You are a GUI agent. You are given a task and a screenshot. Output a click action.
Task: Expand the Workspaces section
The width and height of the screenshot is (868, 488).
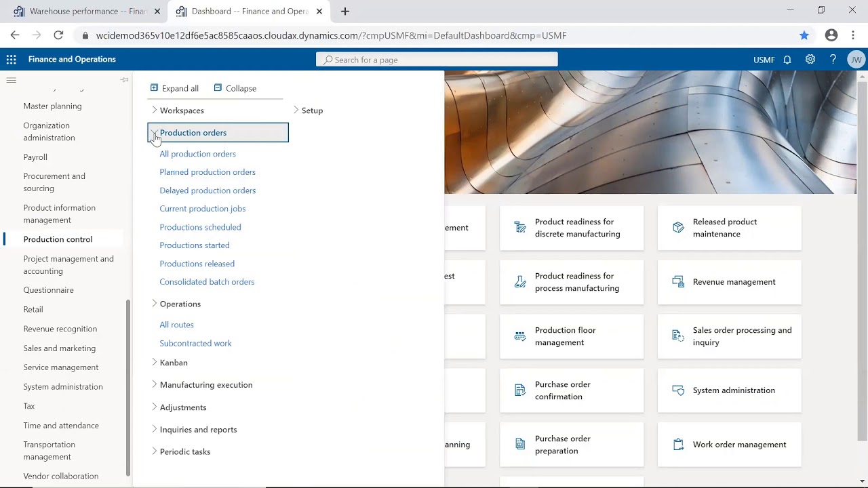pyautogui.click(x=154, y=110)
